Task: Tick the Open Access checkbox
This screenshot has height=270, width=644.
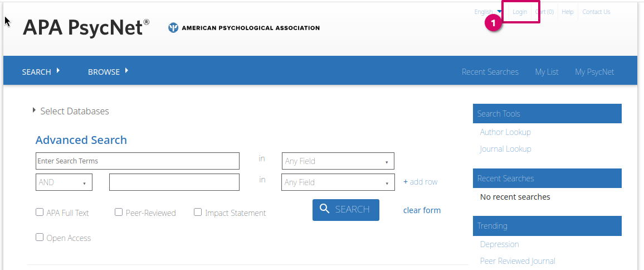Action: coord(40,237)
